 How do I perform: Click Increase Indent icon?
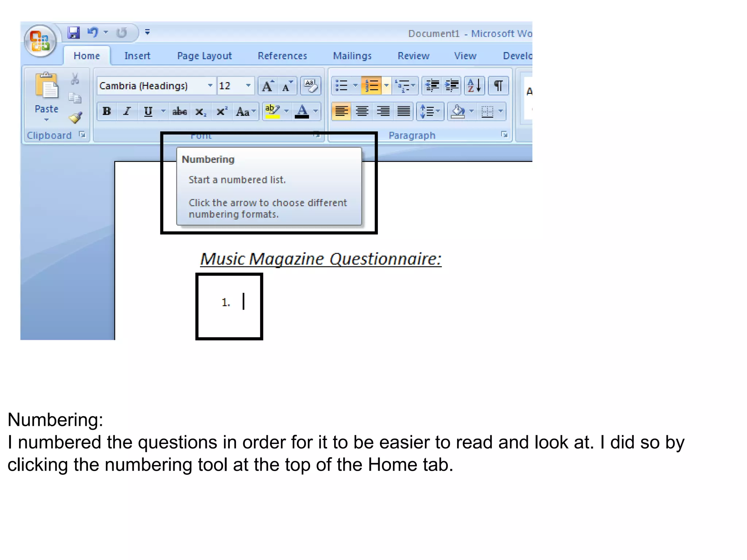pos(452,86)
